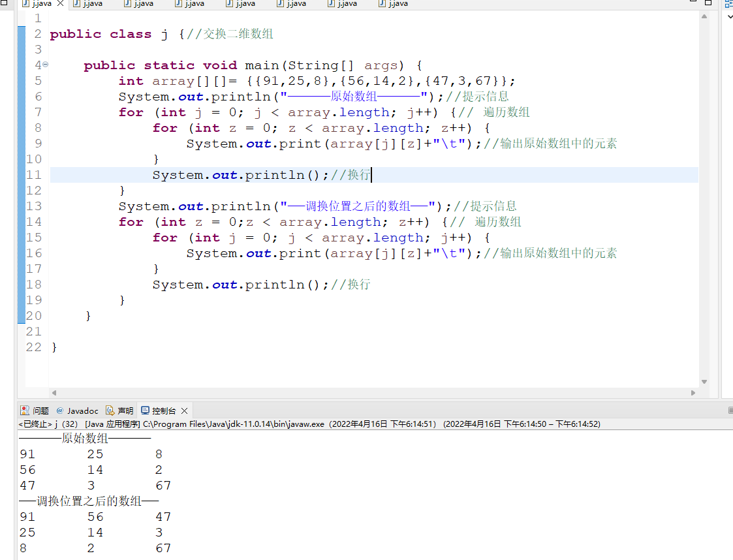Screen dimensions: 733x560
Task: Click 'public class j' declaration on line 2
Action: [108, 34]
